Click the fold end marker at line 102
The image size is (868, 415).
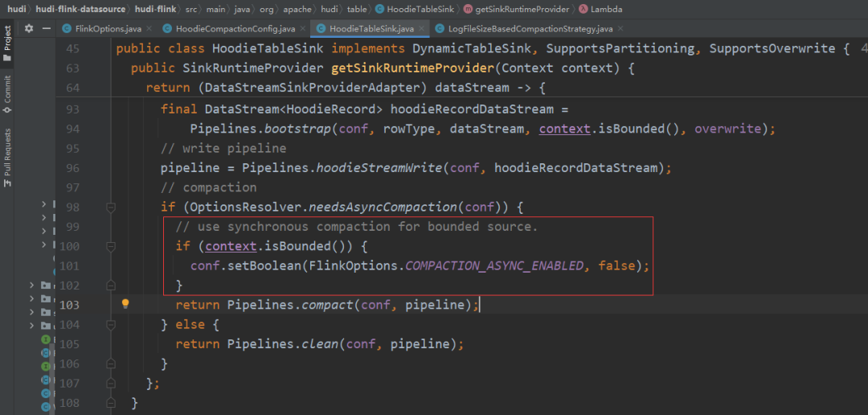[111, 285]
